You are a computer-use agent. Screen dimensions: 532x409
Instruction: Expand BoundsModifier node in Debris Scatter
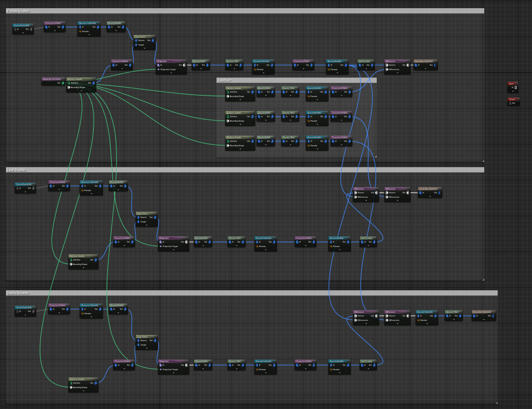point(340,373)
